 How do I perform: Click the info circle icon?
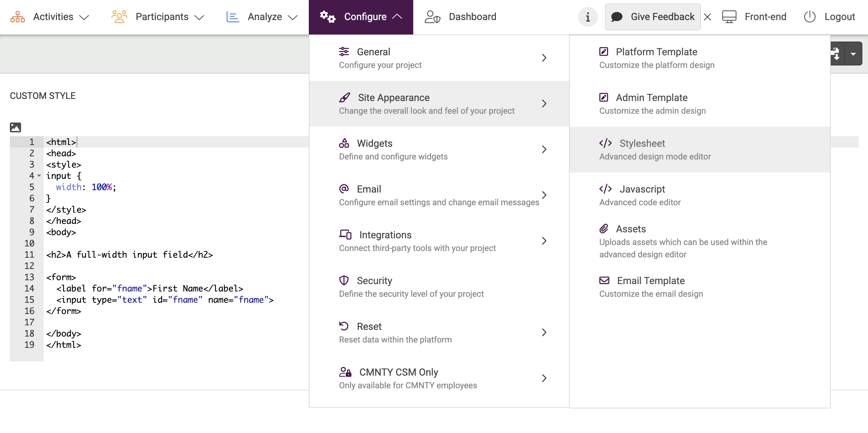click(x=588, y=17)
